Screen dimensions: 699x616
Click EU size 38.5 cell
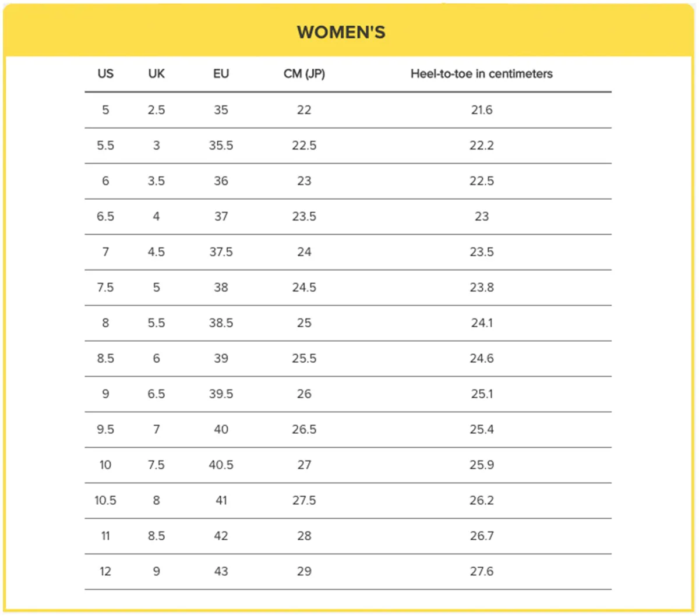[x=221, y=323]
